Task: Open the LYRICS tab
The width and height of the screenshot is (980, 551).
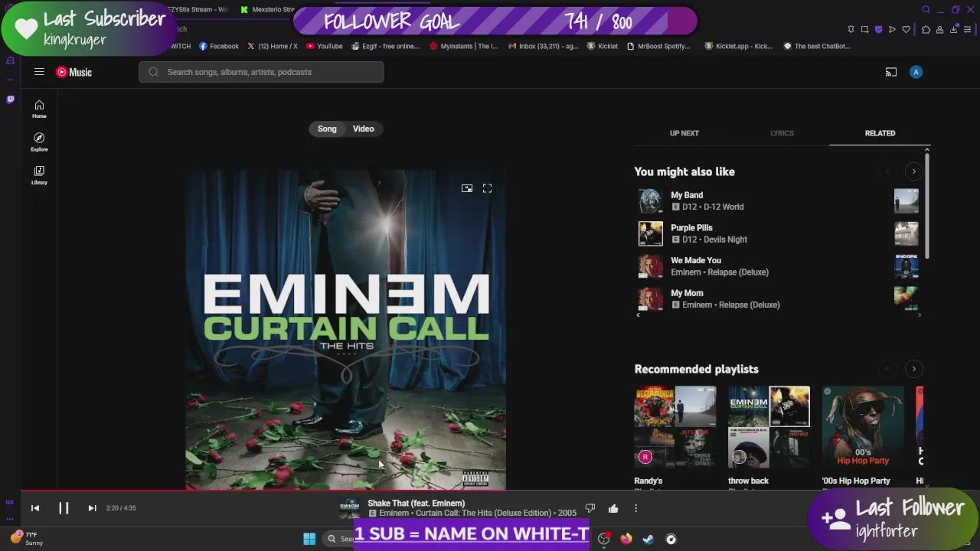Action: [782, 133]
